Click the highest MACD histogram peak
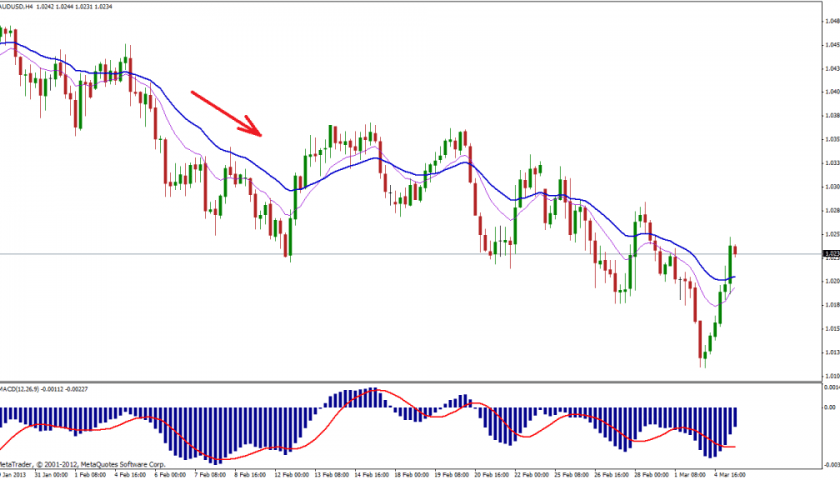The width and height of the screenshot is (840, 480). [372, 397]
